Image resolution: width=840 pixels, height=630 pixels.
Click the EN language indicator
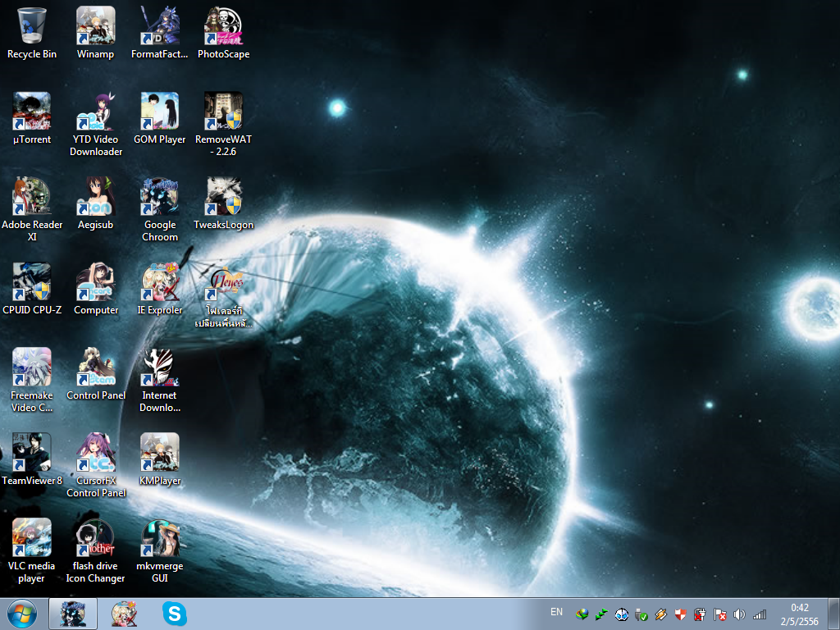557,612
